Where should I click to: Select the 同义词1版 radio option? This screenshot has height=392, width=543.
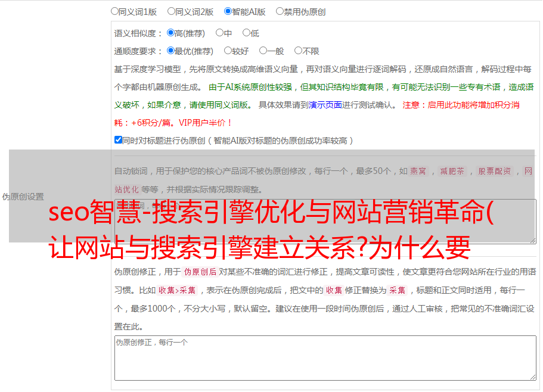tap(114, 11)
